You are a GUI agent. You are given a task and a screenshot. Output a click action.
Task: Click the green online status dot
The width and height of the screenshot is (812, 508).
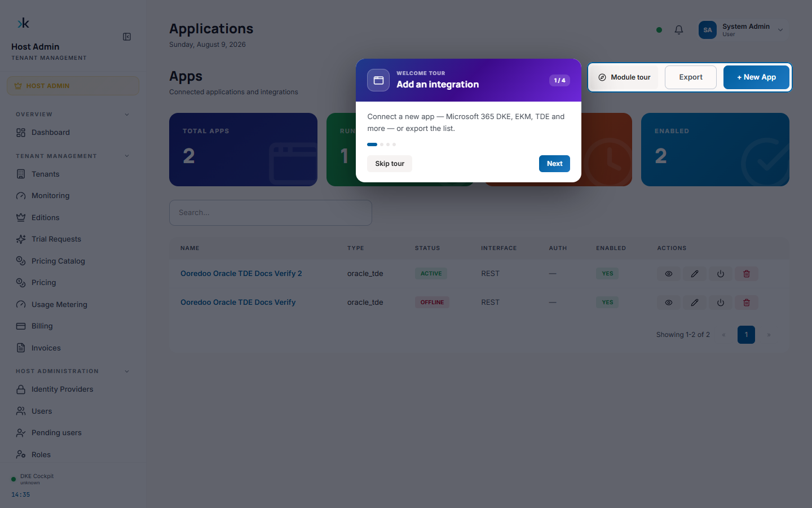659,30
